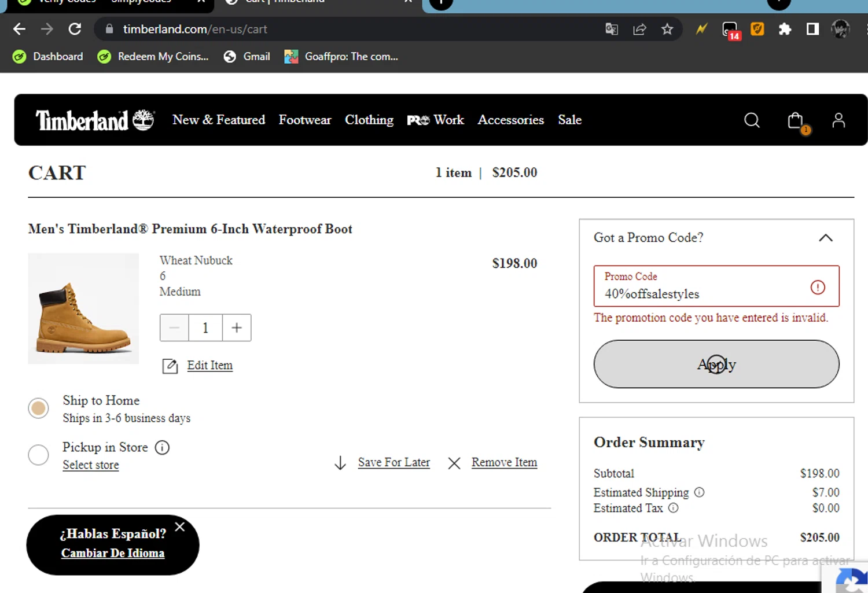Click the promo code error warning icon
The height and width of the screenshot is (593, 868).
pos(818,287)
